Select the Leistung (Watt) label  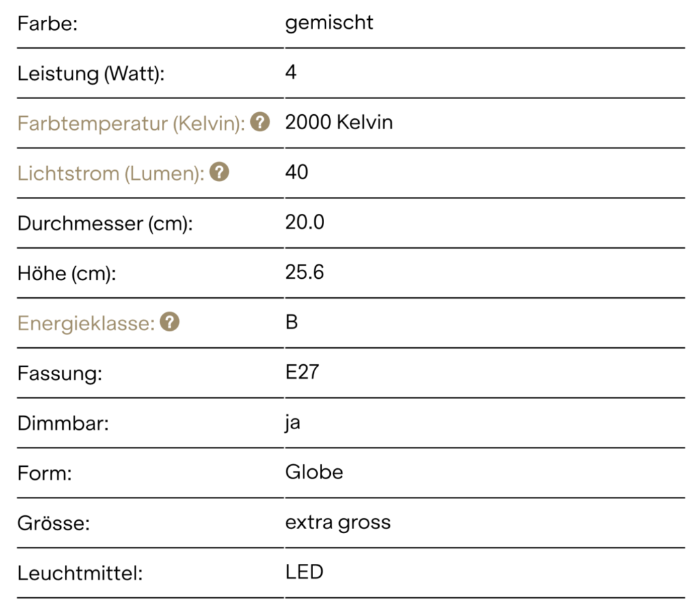(91, 73)
